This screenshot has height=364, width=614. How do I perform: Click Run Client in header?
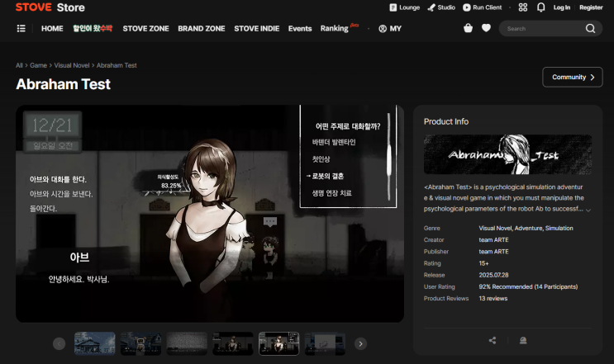[x=482, y=7]
